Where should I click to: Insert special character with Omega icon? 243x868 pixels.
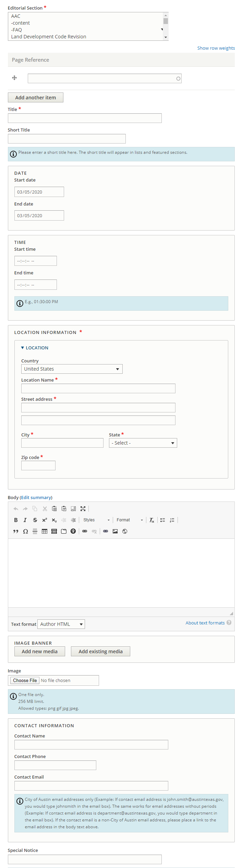(25, 531)
